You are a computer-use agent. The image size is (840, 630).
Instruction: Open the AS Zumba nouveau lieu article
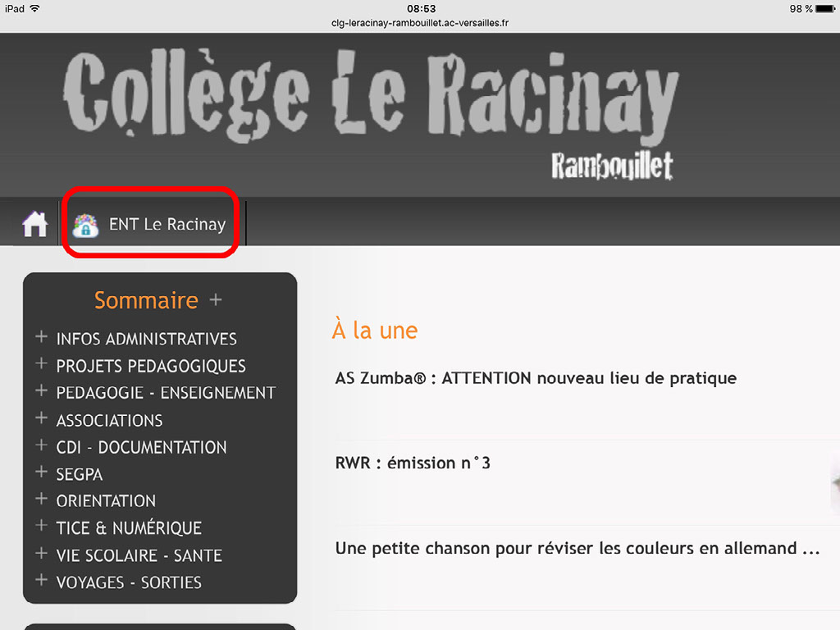[535, 378]
